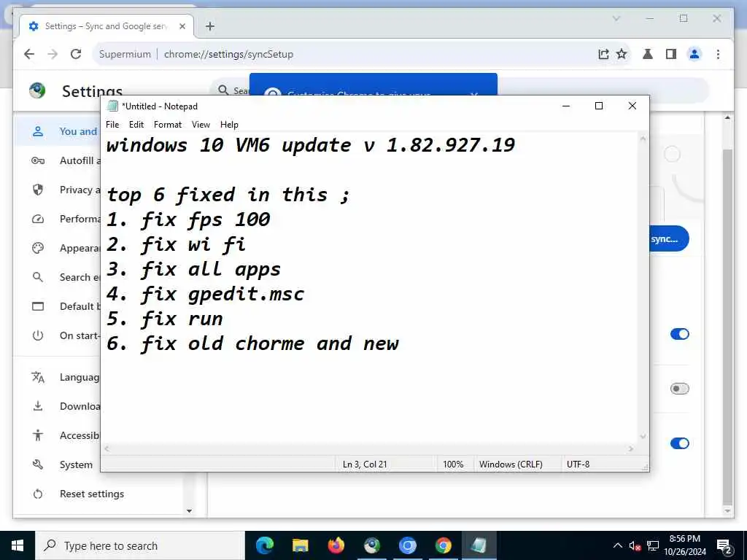Click the muted volume tray icon

point(635,545)
